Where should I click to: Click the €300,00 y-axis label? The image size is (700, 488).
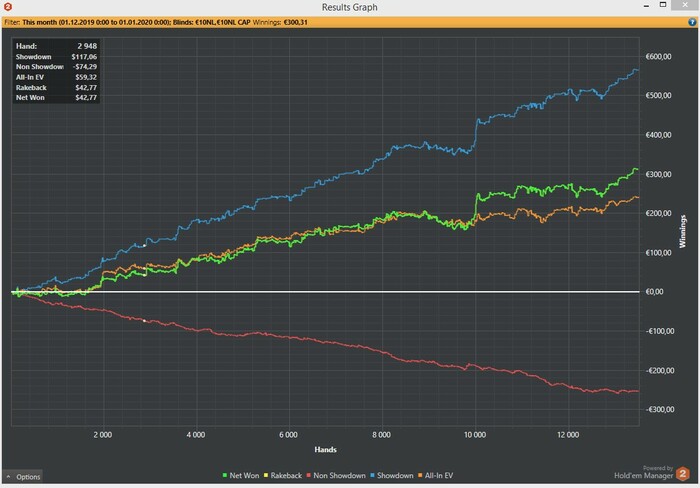(658, 174)
